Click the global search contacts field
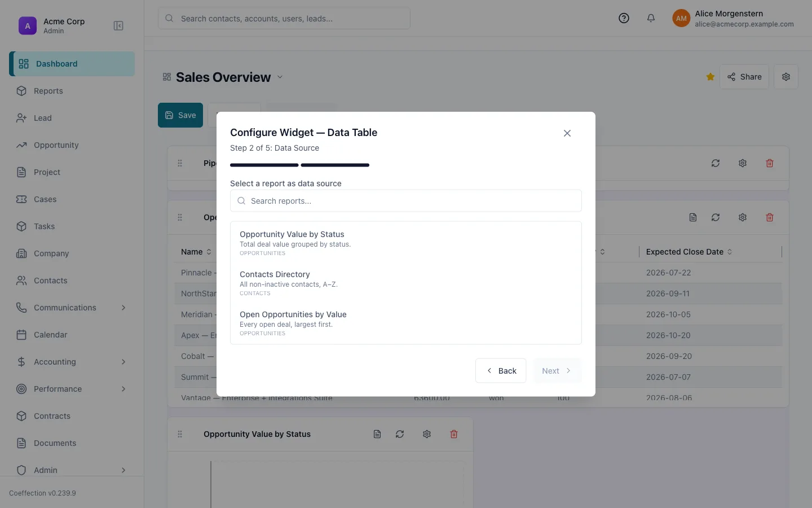 coord(284,18)
